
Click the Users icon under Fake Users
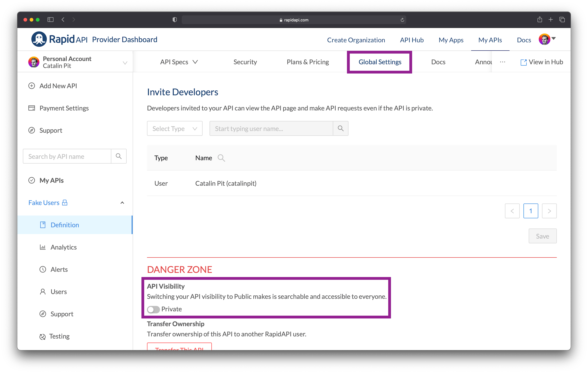tap(43, 291)
